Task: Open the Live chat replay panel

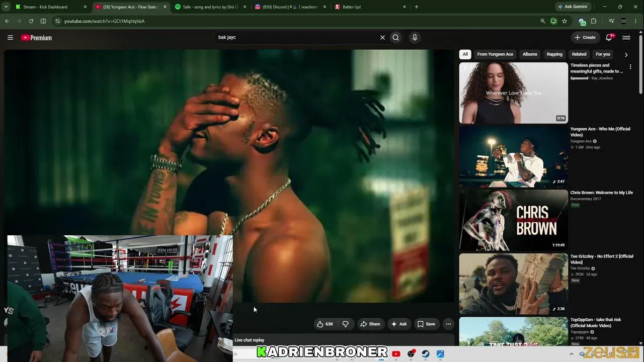Action: coord(344,340)
